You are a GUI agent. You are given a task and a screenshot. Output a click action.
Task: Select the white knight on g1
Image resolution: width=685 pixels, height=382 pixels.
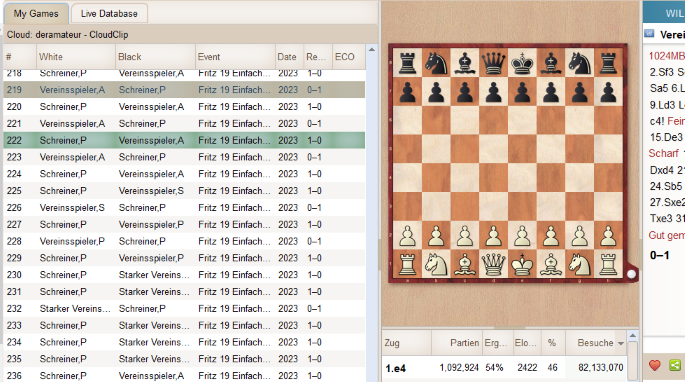coord(579,264)
